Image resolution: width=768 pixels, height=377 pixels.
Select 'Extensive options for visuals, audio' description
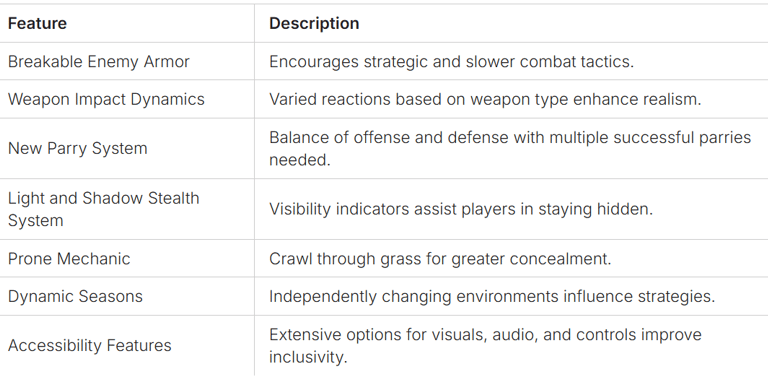[485, 346]
